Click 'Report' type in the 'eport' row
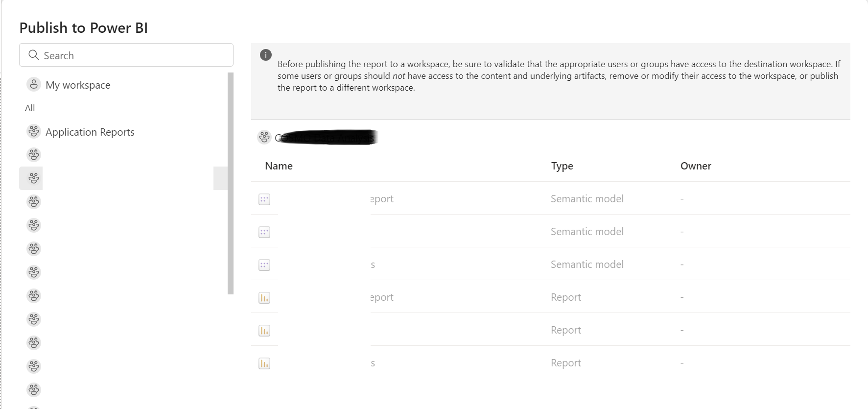The image size is (868, 409). 566,297
